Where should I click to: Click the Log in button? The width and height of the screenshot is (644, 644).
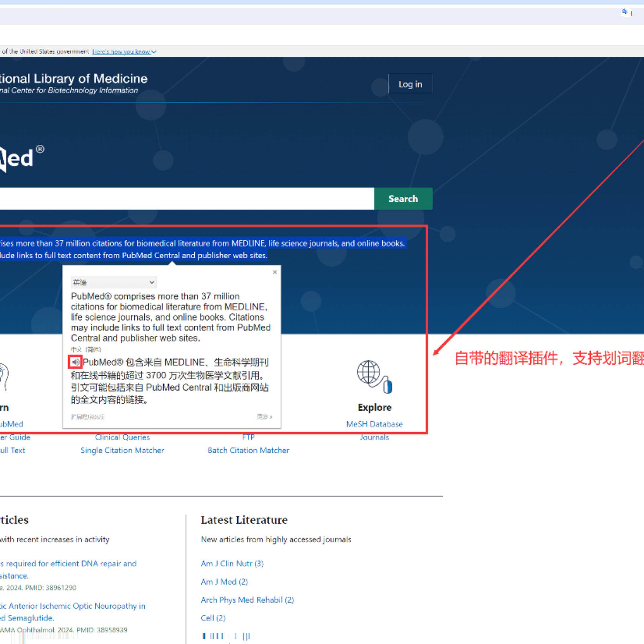click(410, 84)
